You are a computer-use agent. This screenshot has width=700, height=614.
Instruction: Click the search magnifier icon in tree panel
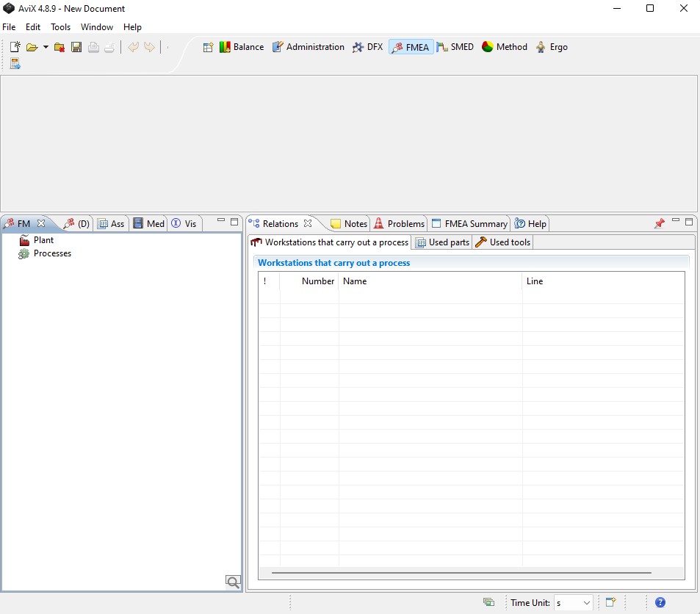click(233, 582)
